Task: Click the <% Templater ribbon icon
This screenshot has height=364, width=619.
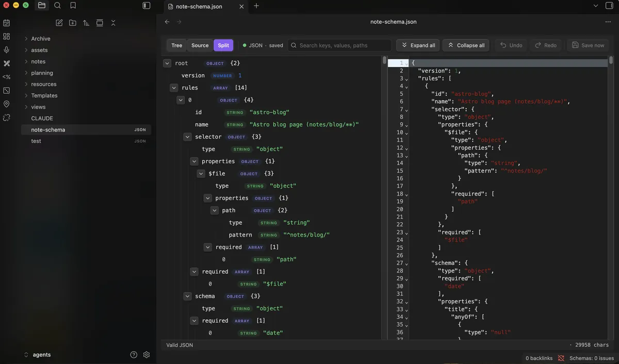Action: pos(7,77)
